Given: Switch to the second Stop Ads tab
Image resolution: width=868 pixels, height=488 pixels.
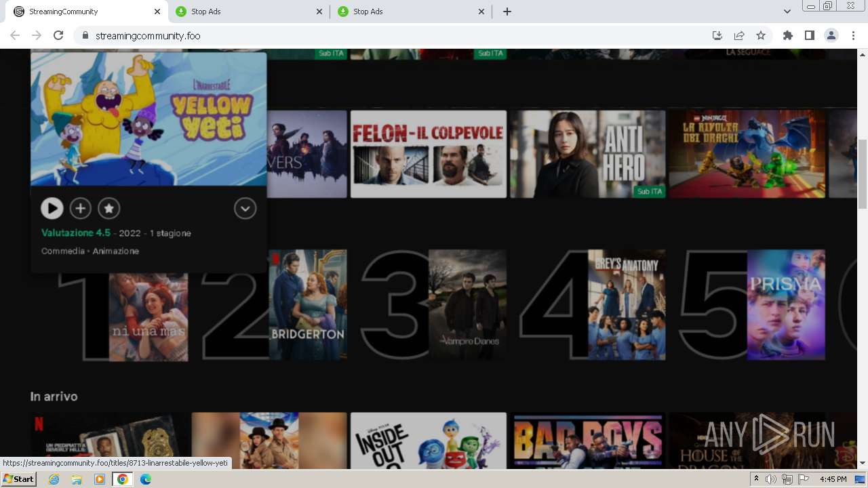Looking at the screenshot, I should tap(411, 12).
